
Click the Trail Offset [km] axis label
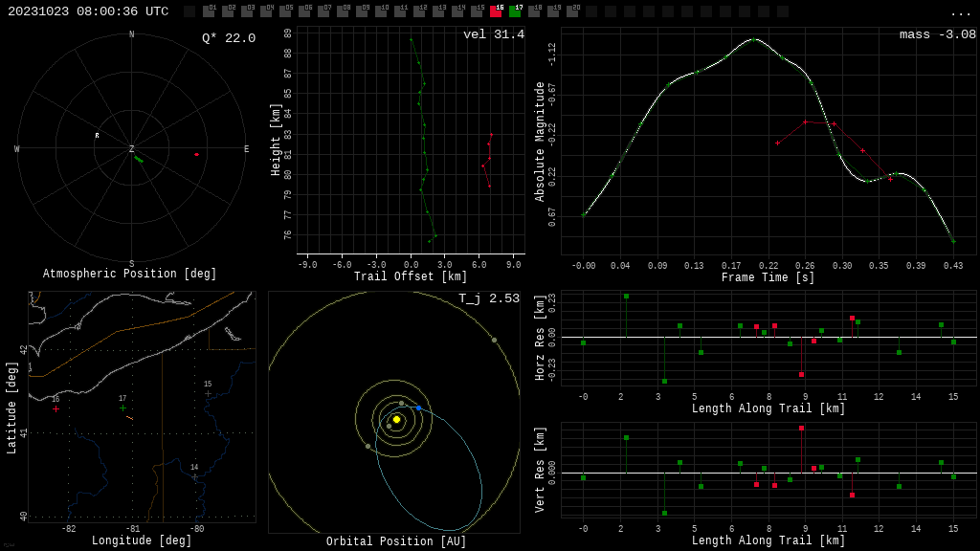coord(410,276)
